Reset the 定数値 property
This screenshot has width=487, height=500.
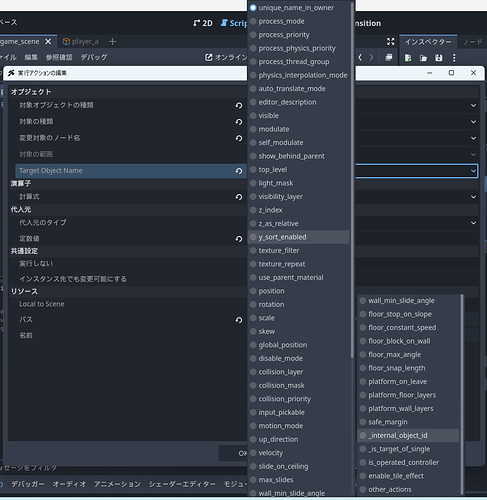[239, 239]
